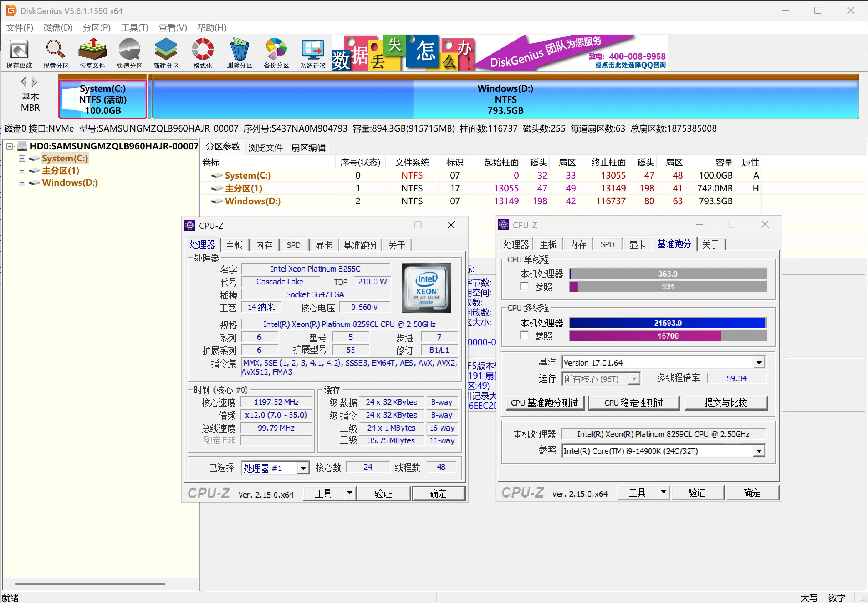This screenshot has width=868, height=603.
Task: Click CPU 稳定性测试 button
Action: 634,403
